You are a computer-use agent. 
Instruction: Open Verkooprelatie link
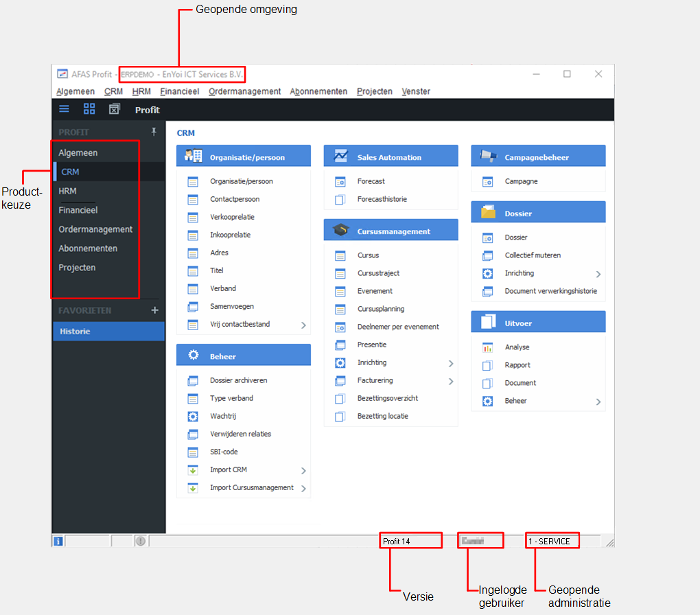tap(232, 217)
